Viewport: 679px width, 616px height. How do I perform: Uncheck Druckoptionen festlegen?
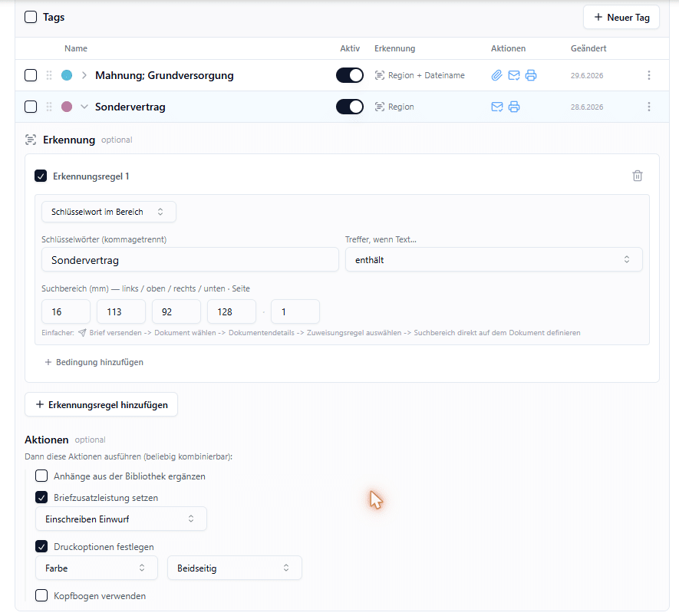[41, 547]
